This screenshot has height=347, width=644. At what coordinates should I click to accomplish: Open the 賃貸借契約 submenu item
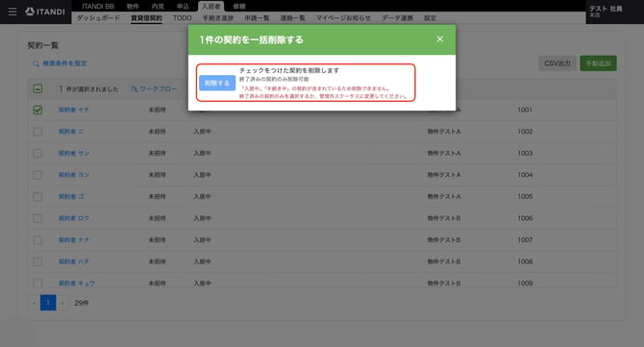pyautogui.click(x=147, y=18)
